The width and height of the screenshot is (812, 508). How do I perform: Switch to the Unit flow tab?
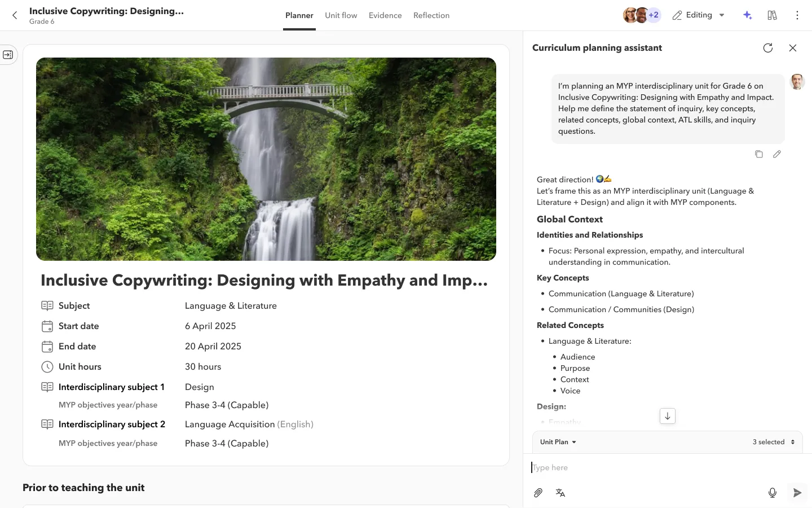pyautogui.click(x=341, y=15)
